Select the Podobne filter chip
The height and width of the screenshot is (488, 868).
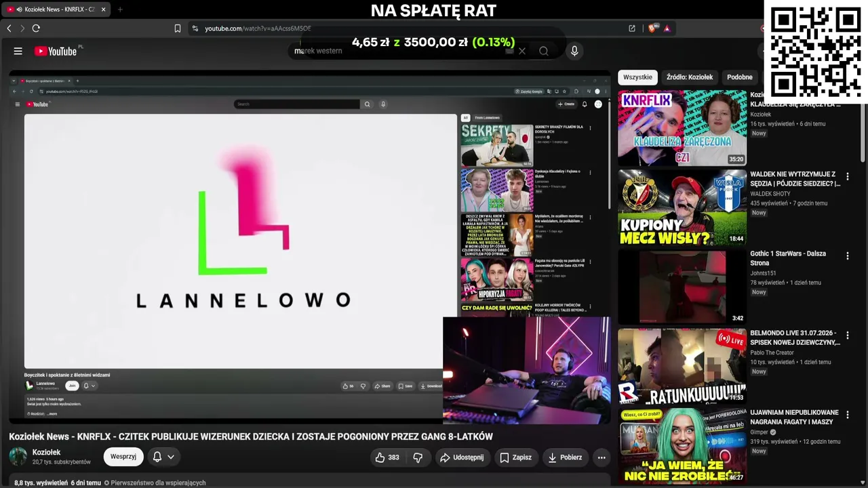[740, 77]
